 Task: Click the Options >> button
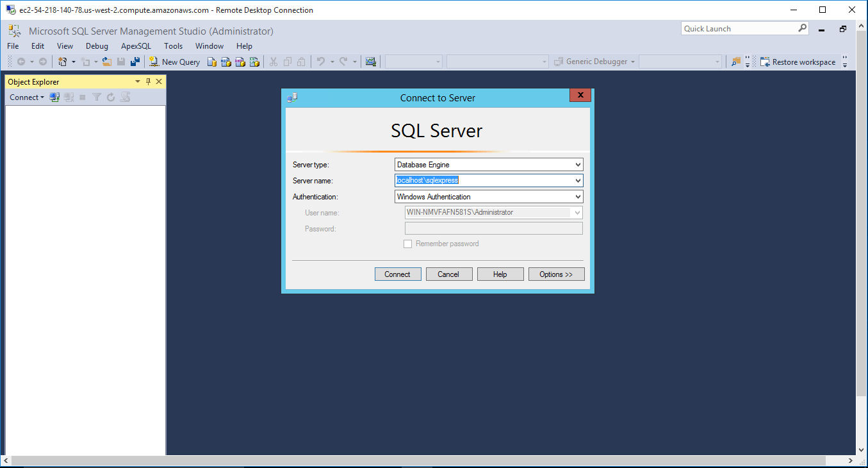(x=556, y=274)
